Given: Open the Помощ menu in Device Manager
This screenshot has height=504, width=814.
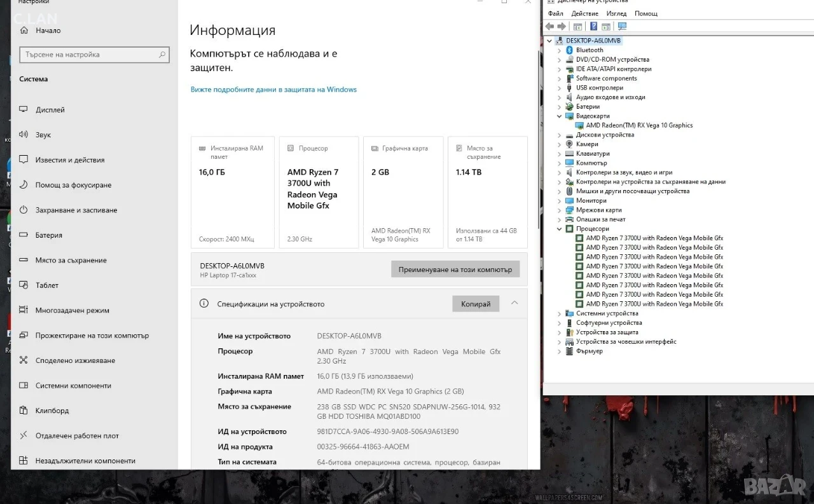Looking at the screenshot, I should pos(646,13).
